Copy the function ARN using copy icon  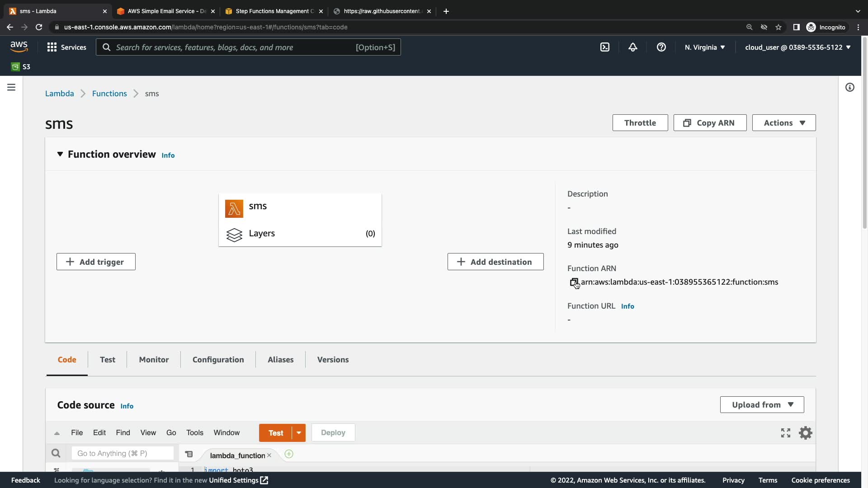[574, 282]
